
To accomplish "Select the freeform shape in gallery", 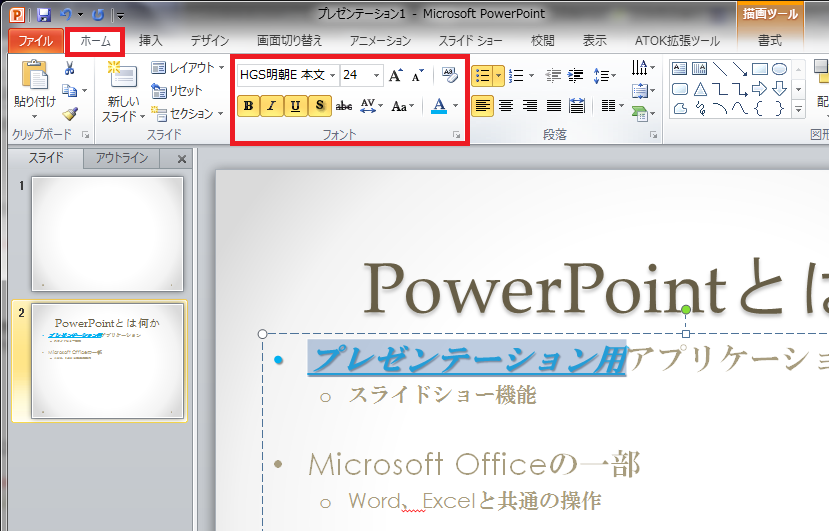I will pyautogui.click(x=680, y=108).
